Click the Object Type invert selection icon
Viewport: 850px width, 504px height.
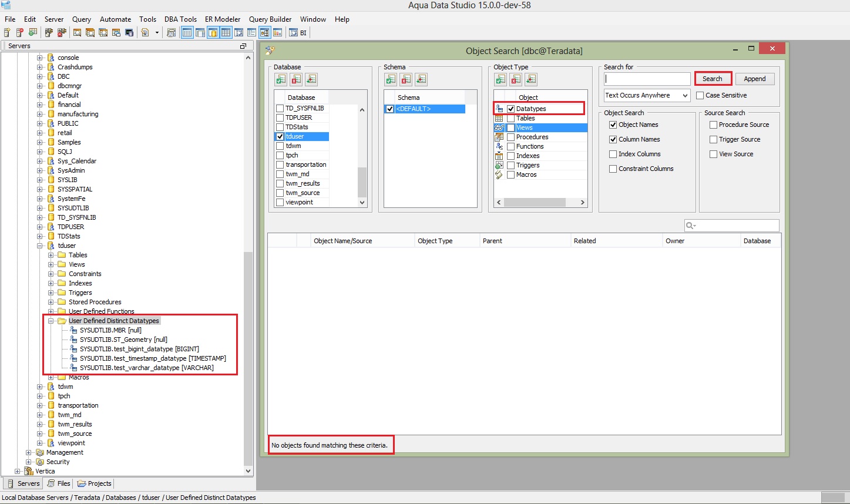531,79
